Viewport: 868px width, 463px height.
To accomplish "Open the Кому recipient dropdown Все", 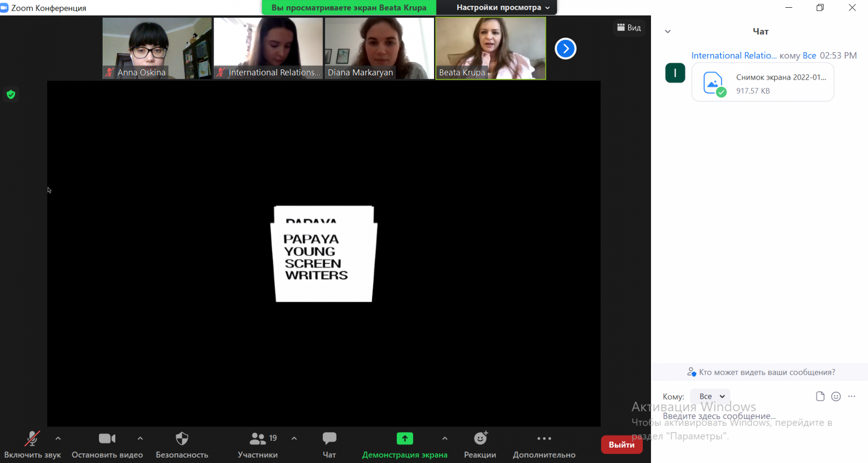I will coord(710,396).
